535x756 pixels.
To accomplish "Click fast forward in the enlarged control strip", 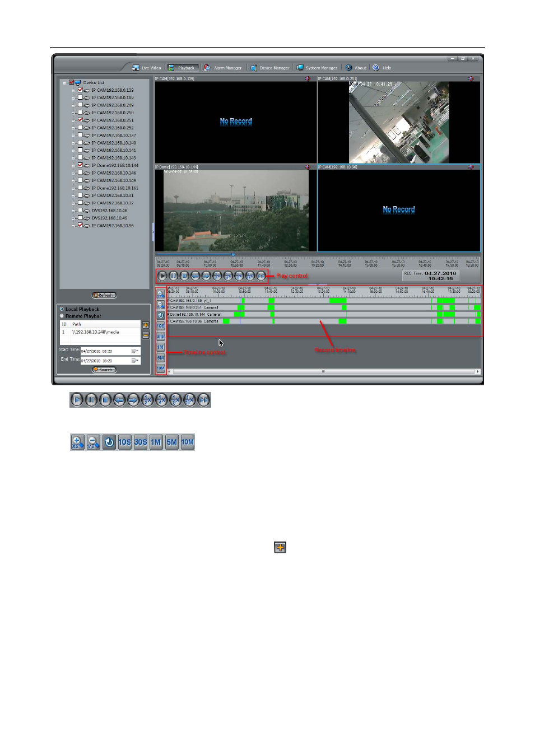I will click(204, 400).
